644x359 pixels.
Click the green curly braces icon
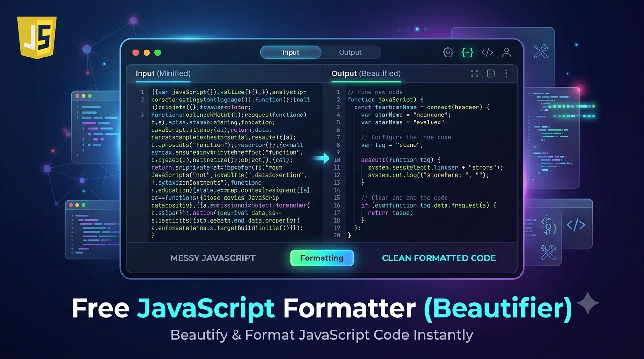click(x=468, y=52)
